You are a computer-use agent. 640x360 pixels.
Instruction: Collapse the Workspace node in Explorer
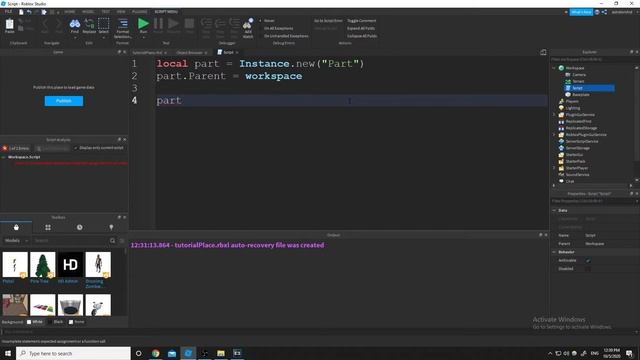coord(554,68)
